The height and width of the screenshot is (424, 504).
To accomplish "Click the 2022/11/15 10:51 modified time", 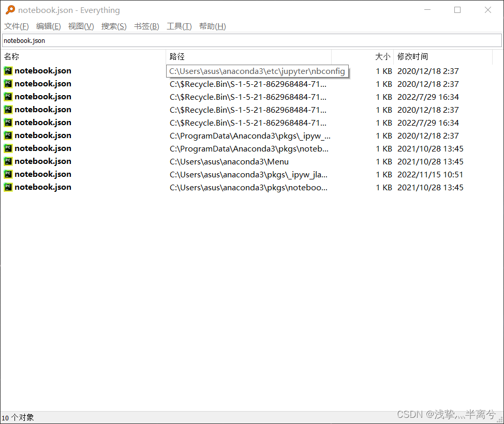I will [430, 174].
